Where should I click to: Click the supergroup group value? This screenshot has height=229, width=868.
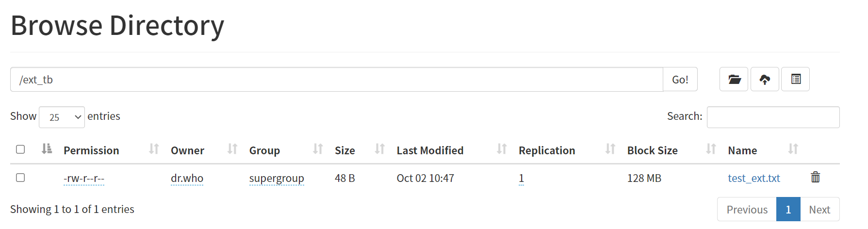[x=277, y=179]
